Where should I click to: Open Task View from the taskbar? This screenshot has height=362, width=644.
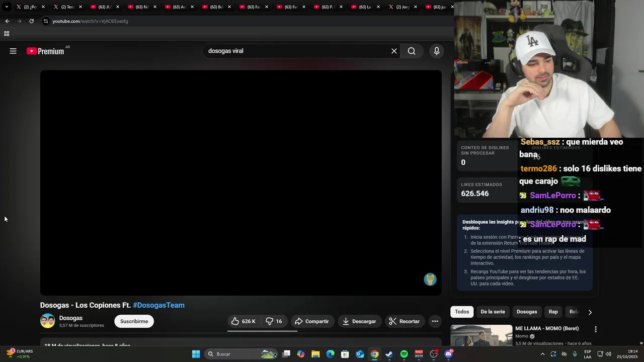(286, 354)
